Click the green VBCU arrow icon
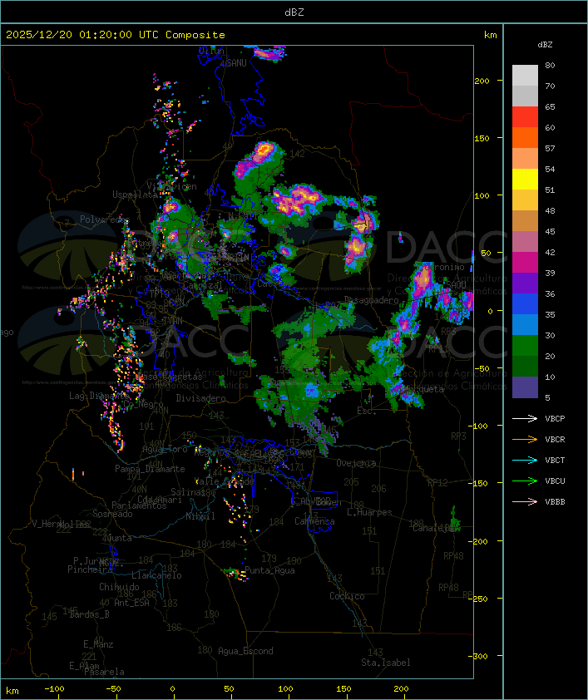Screen dimensions: 588x700 tap(525, 481)
